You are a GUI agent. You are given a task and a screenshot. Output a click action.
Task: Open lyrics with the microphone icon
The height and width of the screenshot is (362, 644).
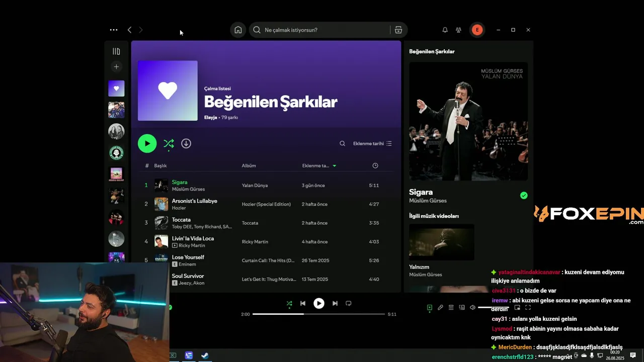pos(440,308)
